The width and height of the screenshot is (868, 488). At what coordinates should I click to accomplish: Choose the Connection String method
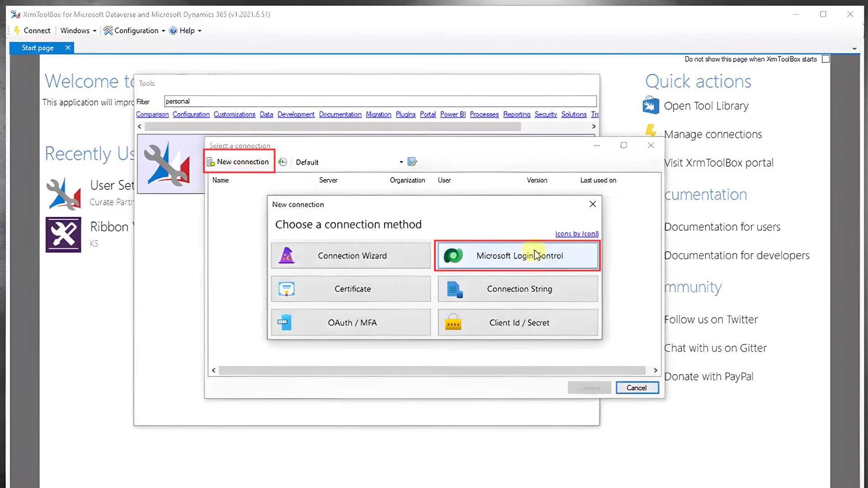point(518,289)
